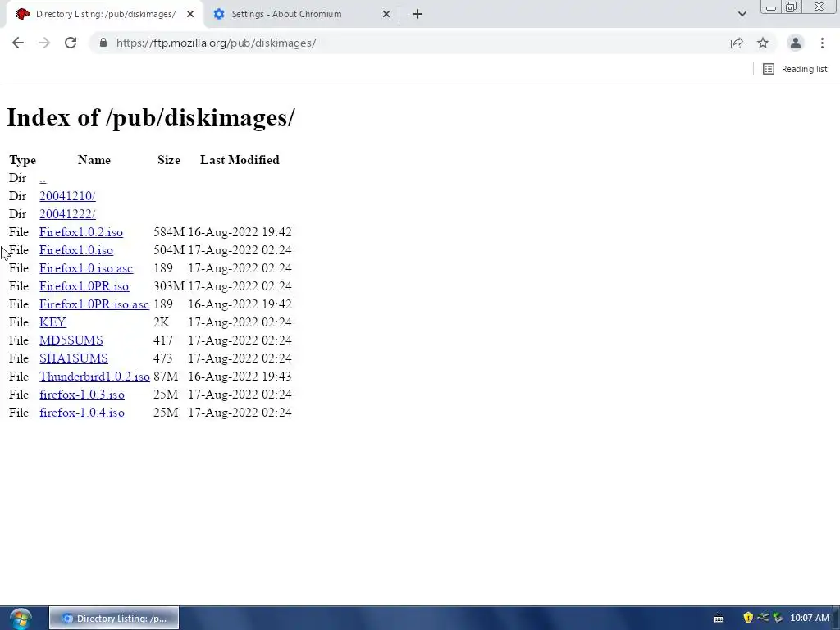This screenshot has width=840, height=630.
Task: Open the user profile menu
Action: coord(796,43)
